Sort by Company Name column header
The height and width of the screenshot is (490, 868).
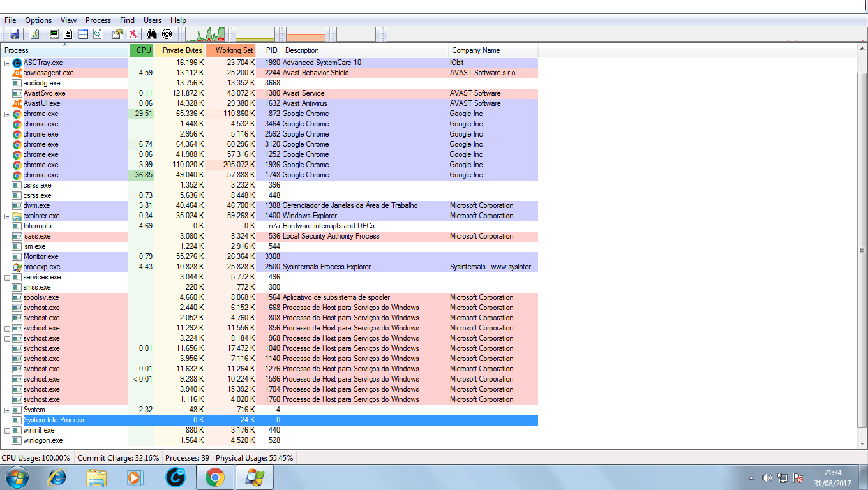(x=493, y=50)
